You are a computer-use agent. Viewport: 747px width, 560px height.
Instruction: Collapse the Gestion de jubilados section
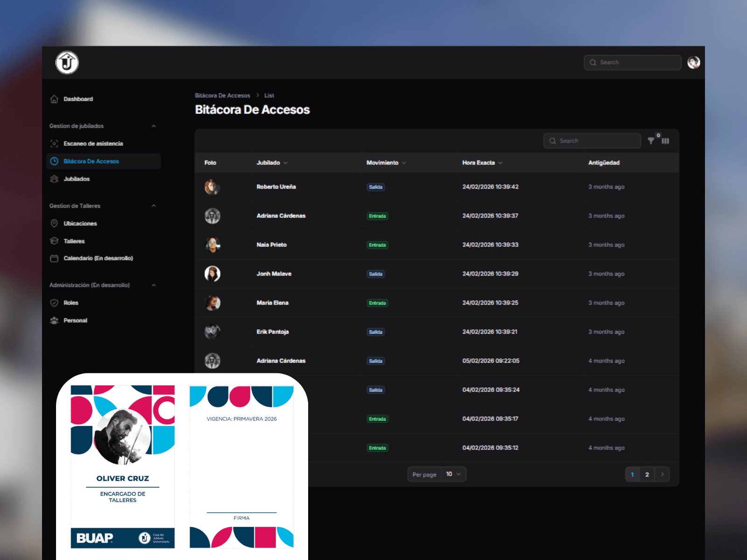154,126
